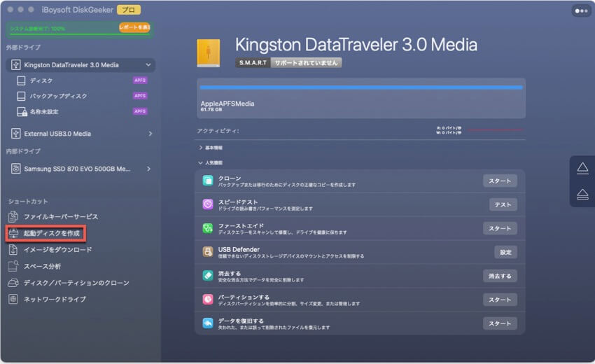Click the large yellow external drive icon
This screenshot has height=364, width=595.
[208, 53]
